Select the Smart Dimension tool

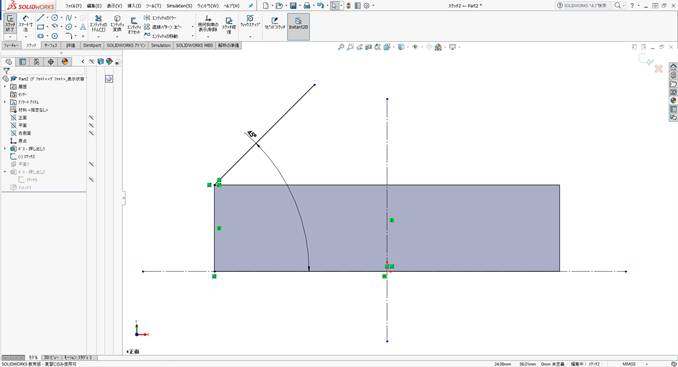[x=26, y=23]
